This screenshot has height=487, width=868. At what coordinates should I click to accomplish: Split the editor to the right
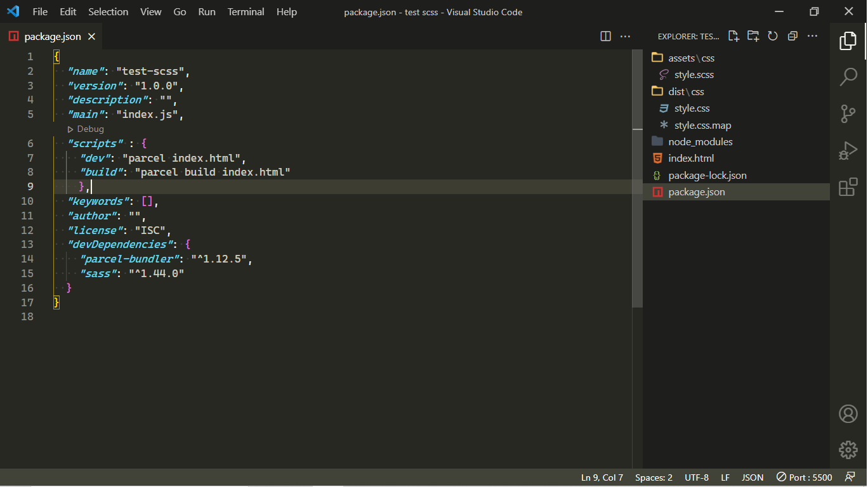point(606,36)
